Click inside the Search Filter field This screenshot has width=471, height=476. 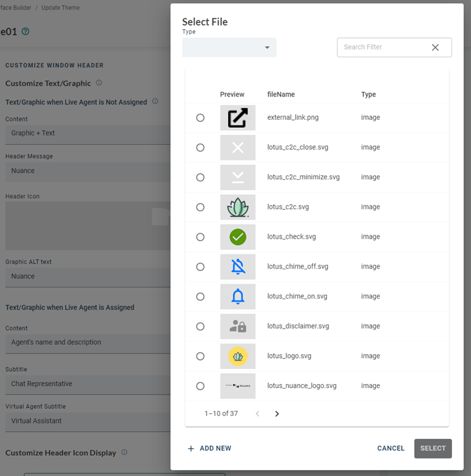[381, 47]
